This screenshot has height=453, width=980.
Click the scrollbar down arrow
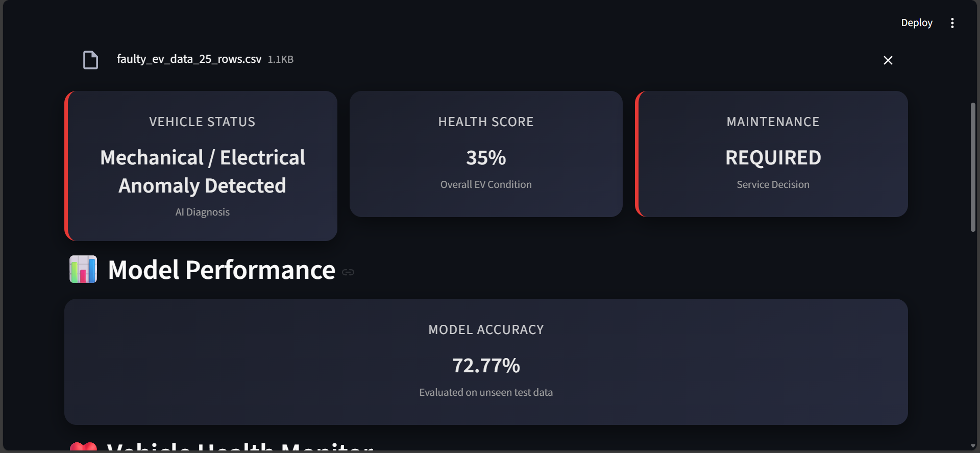click(973, 446)
